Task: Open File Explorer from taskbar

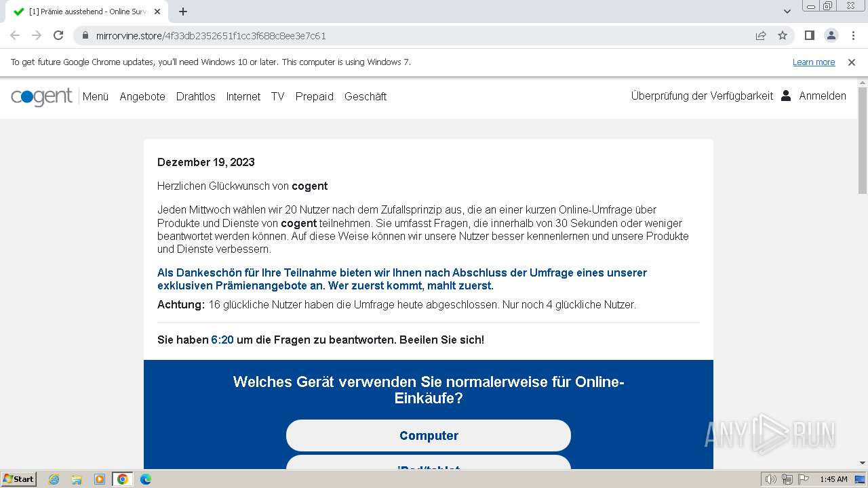Action: (x=77, y=479)
